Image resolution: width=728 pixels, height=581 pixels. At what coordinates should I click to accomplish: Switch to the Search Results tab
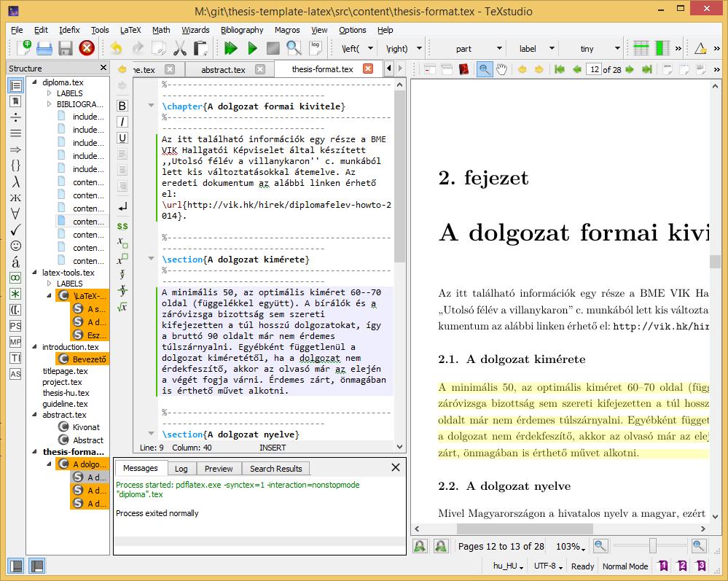tap(275, 469)
